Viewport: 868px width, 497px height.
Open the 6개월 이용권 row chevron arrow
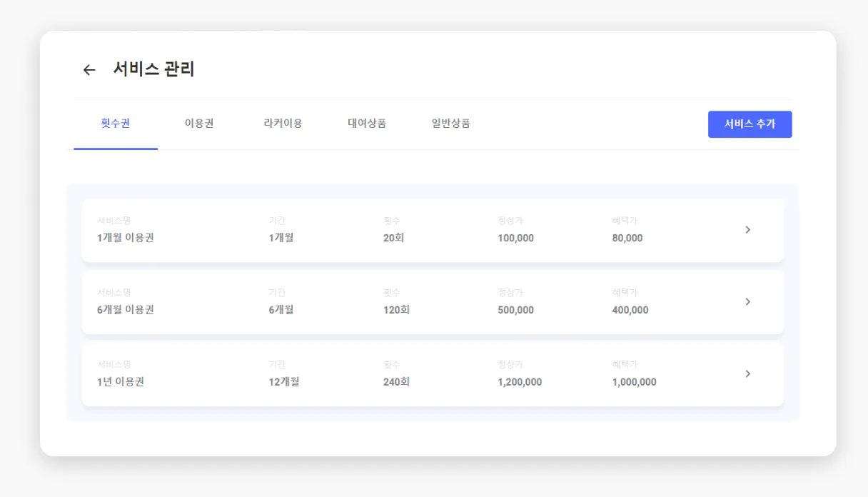tap(747, 302)
